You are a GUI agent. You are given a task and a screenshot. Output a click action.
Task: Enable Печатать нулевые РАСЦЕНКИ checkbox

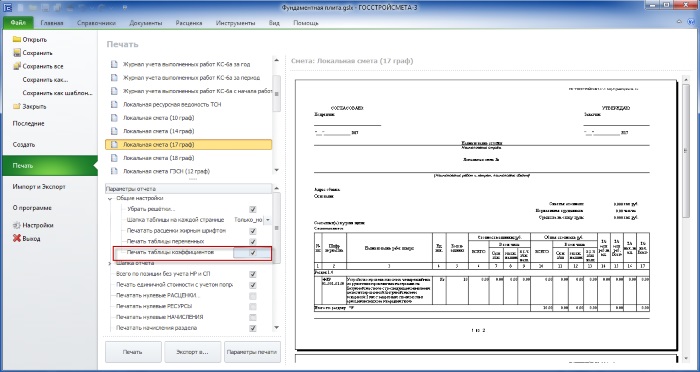[253, 296]
